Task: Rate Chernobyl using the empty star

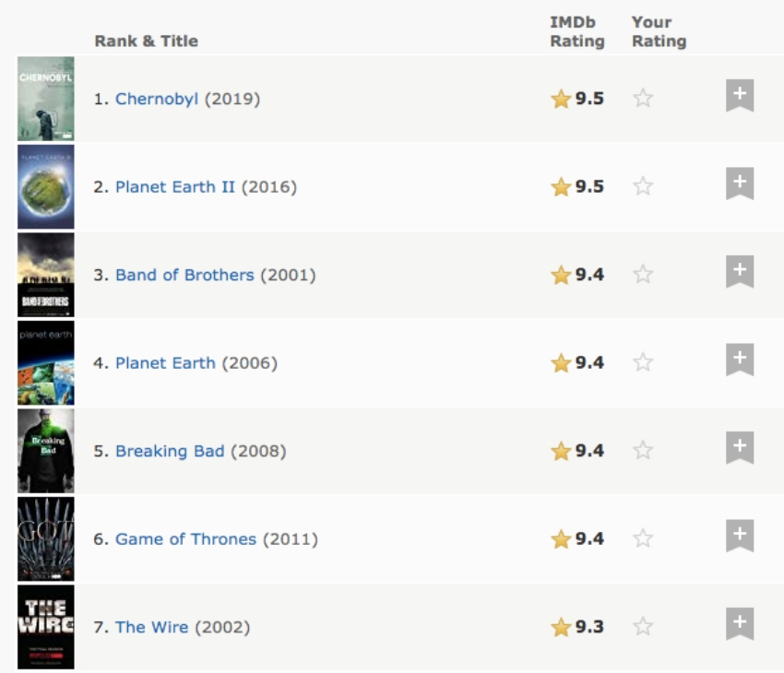Action: click(643, 98)
